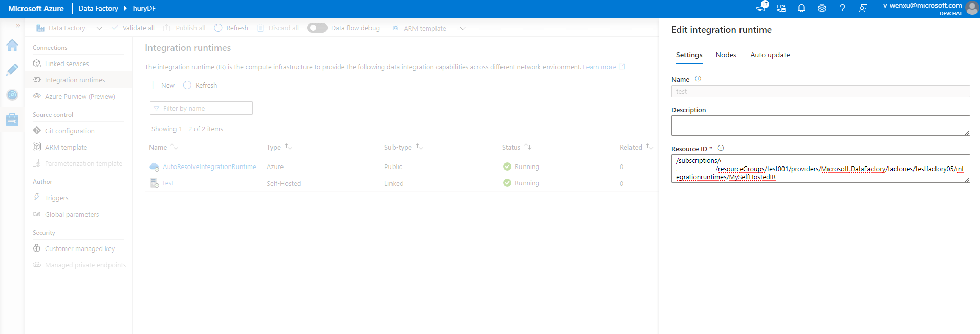The image size is (980, 334).
Task: Sort by Name column arrows
Action: tap(174, 147)
